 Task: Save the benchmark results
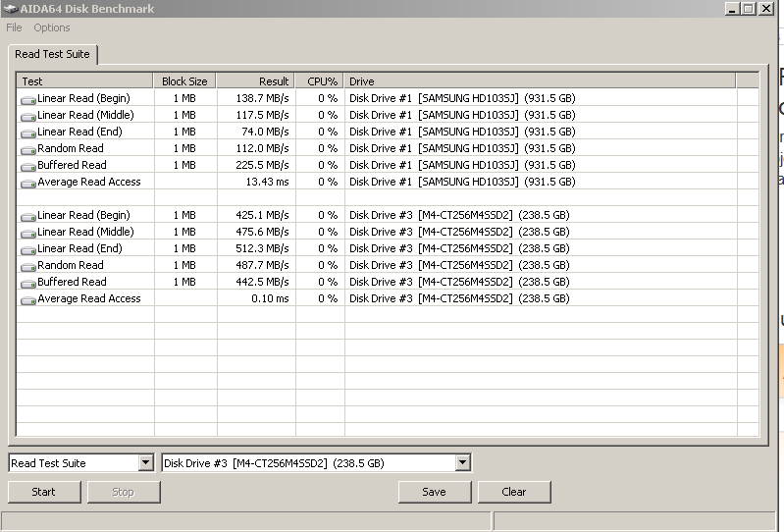tap(435, 492)
